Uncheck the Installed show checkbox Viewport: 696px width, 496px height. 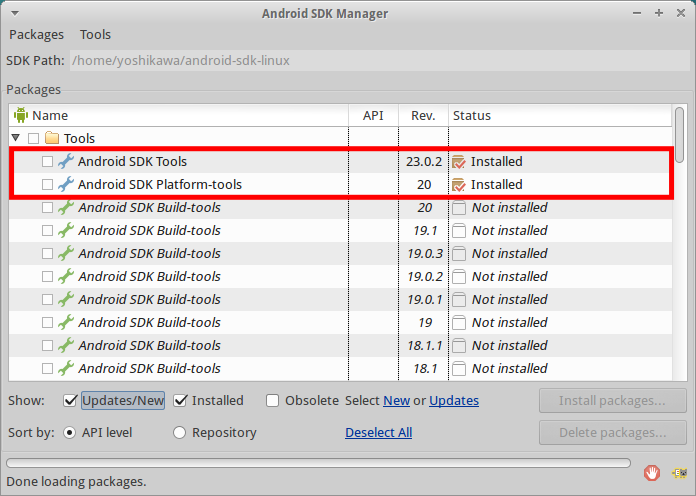(180, 401)
